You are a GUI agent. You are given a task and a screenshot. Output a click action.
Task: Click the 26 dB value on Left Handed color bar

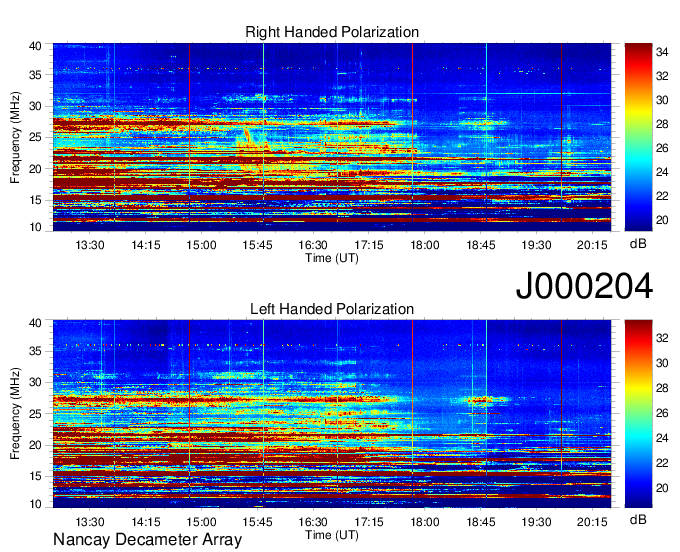pyautogui.click(x=662, y=413)
